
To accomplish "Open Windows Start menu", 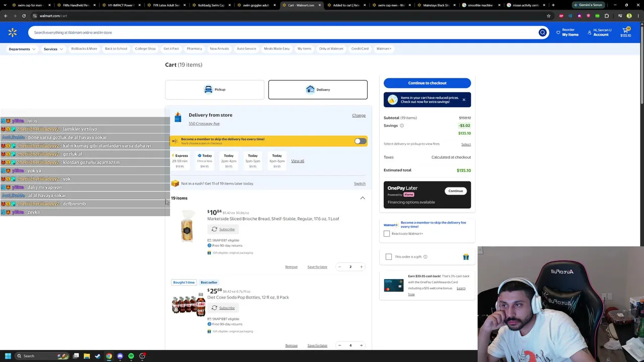I will tap(8, 356).
